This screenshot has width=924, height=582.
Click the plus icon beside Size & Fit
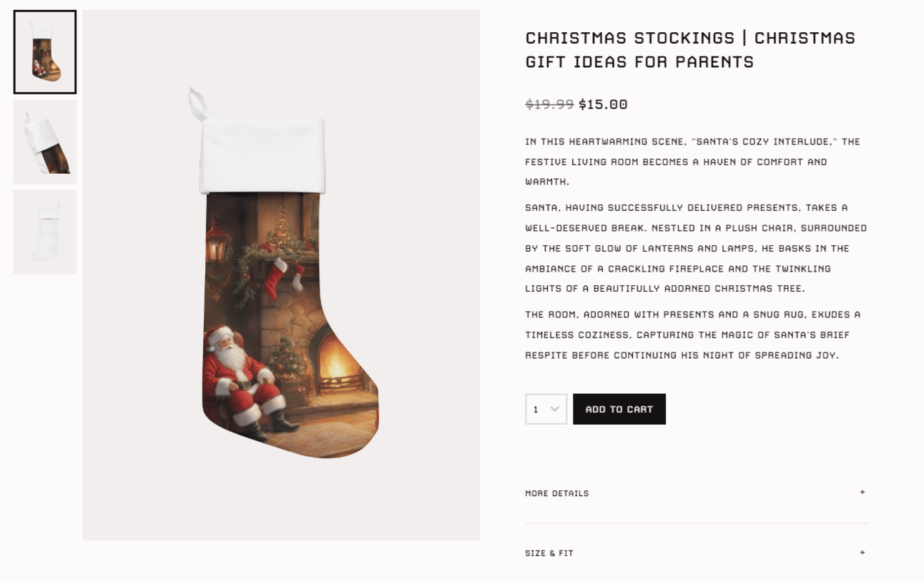point(862,553)
